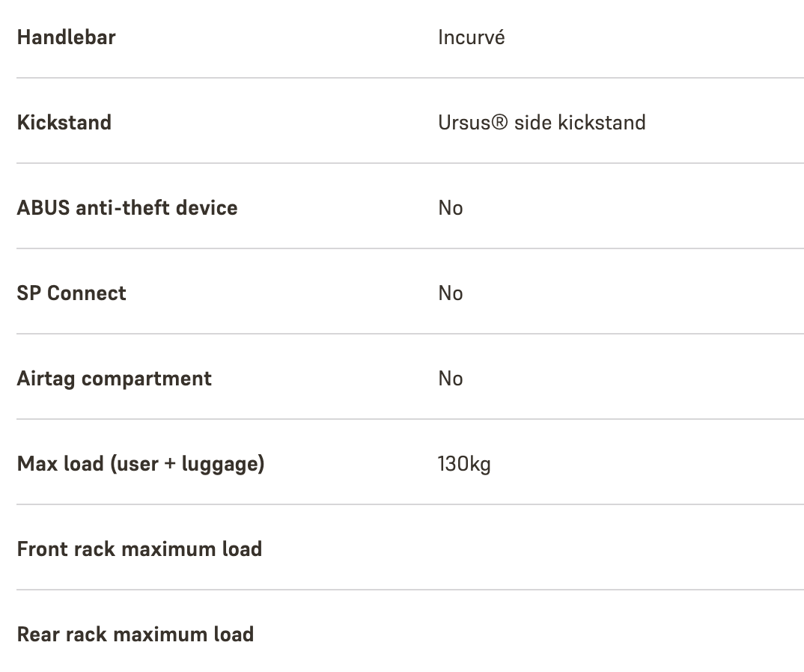Select the Incurvé handlebar value
The height and width of the screenshot is (672, 804).
(471, 37)
